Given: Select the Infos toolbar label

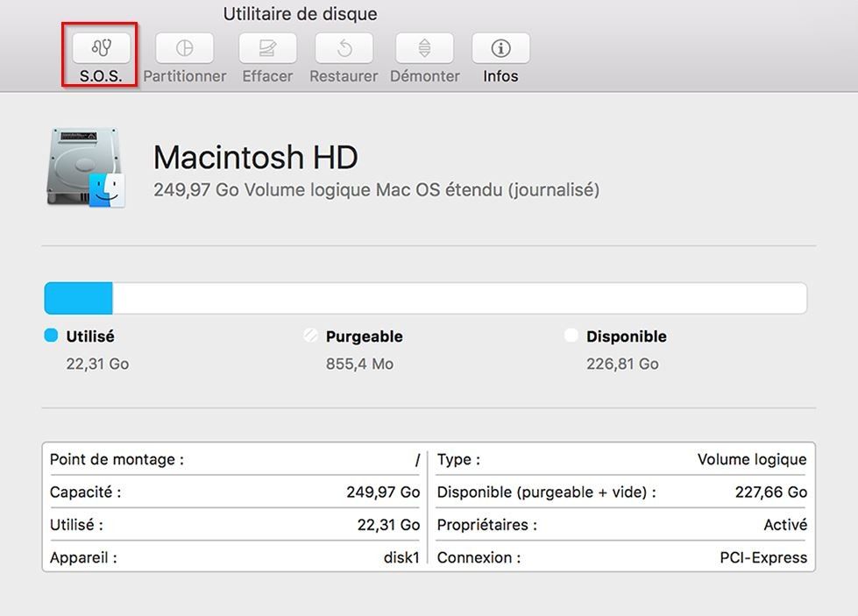Looking at the screenshot, I should tap(500, 76).
